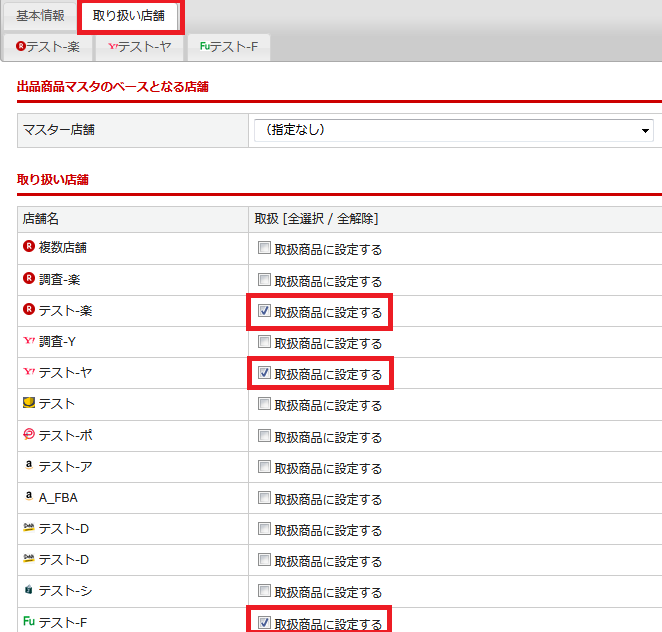Image resolution: width=662 pixels, height=632 pixels.
Task: Click store icon in テスト-ポ row
Action: coord(29,434)
